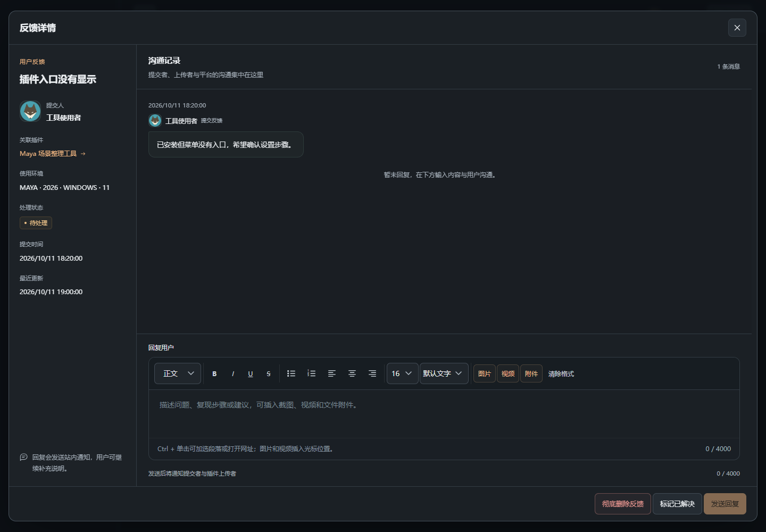Center align the text

[x=352, y=373]
